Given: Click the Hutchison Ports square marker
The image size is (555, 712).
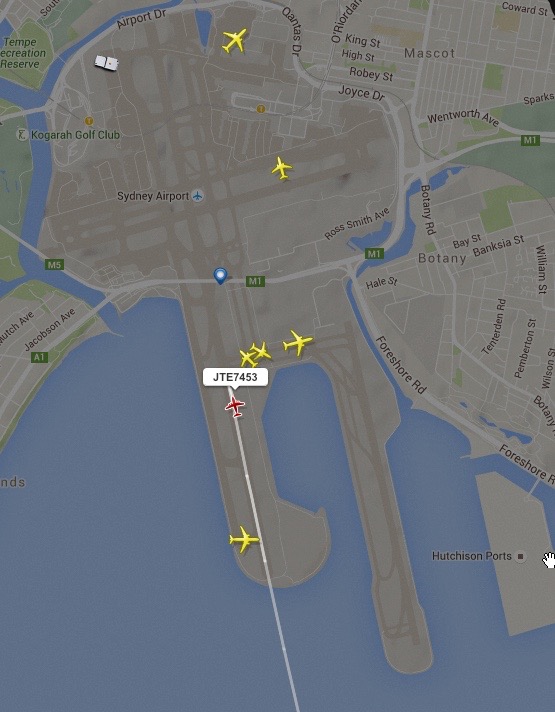Looking at the screenshot, I should tap(520, 556).
